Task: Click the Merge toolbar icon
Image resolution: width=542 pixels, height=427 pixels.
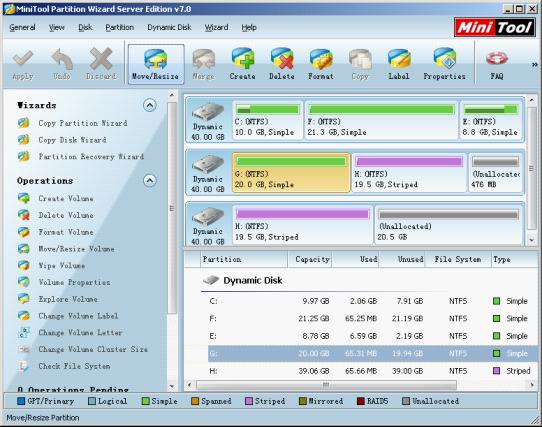Action: (204, 64)
